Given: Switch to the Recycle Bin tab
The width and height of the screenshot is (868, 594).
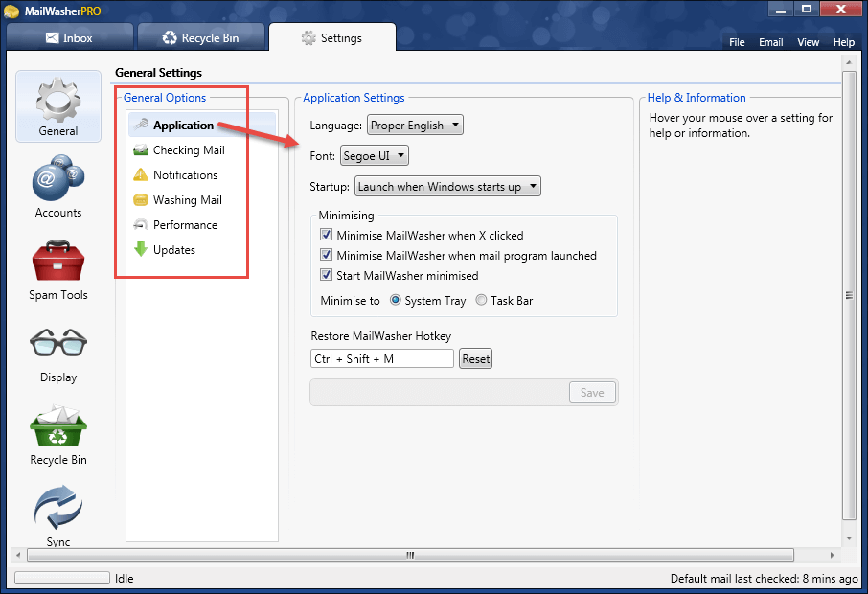Looking at the screenshot, I should point(200,37).
